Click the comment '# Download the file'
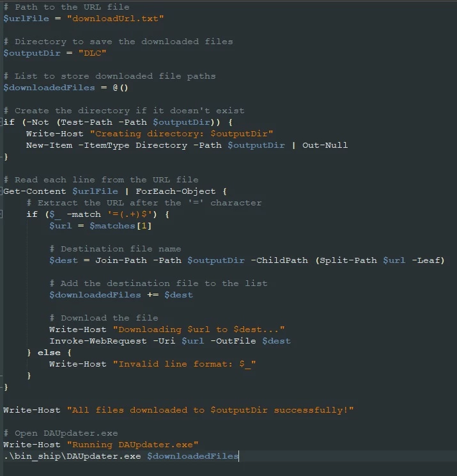 [104, 319]
